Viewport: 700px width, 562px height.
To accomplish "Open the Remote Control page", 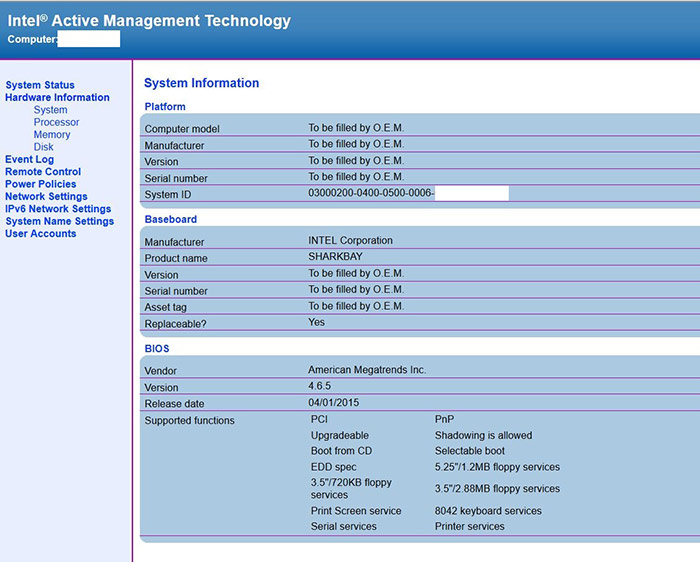I will click(x=43, y=171).
